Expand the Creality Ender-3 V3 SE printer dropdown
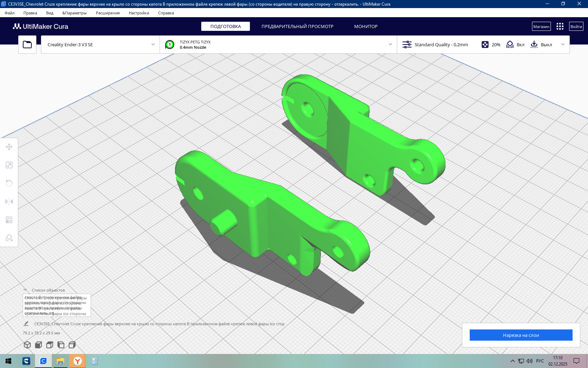 pyautogui.click(x=100, y=45)
